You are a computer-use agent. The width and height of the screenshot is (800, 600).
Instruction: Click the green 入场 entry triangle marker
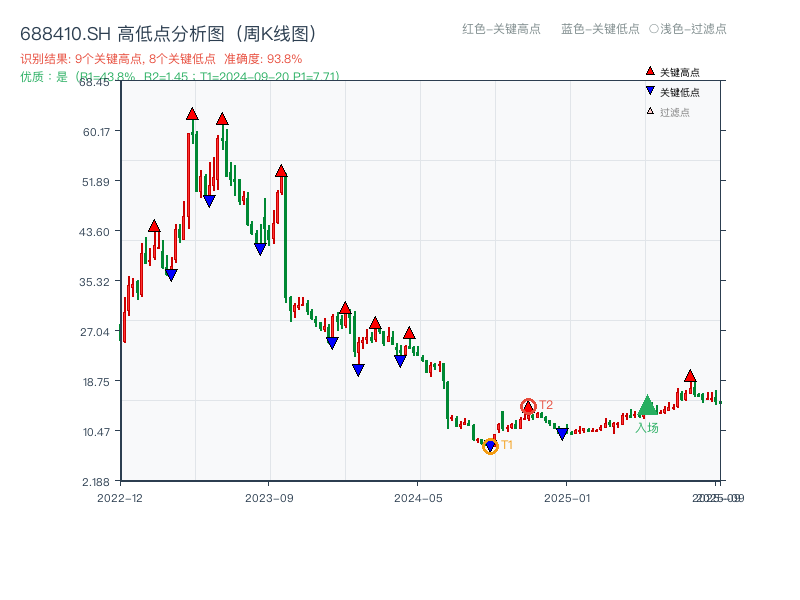[x=648, y=406]
